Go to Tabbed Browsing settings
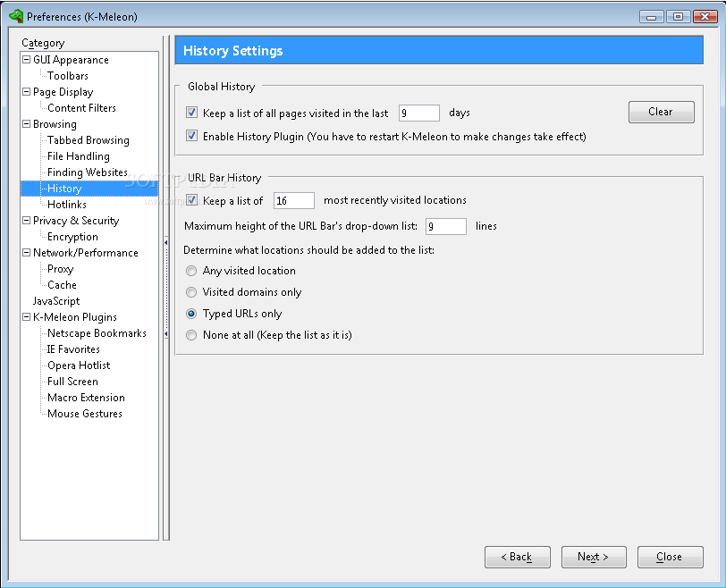Image resolution: width=726 pixels, height=588 pixels. [x=88, y=140]
